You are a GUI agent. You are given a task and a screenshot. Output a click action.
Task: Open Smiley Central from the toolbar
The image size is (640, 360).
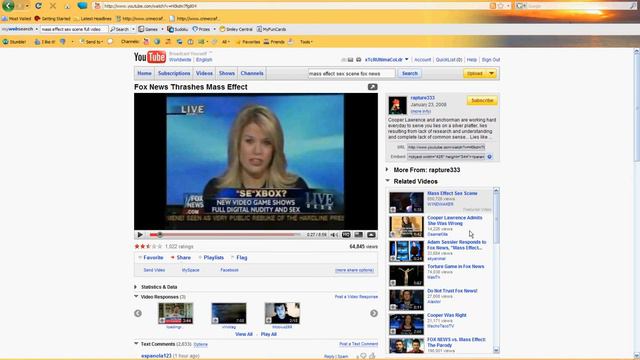click(x=236, y=29)
